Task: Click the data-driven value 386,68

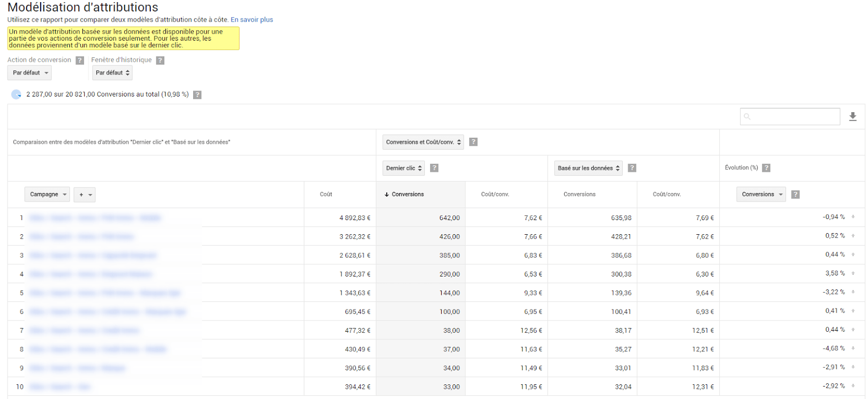Action: pos(621,255)
